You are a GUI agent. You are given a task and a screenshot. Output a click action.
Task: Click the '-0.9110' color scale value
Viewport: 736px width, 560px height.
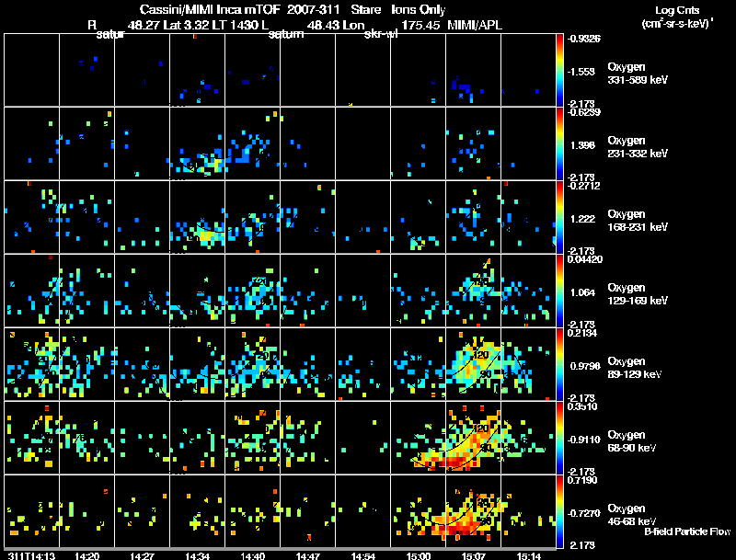point(583,440)
